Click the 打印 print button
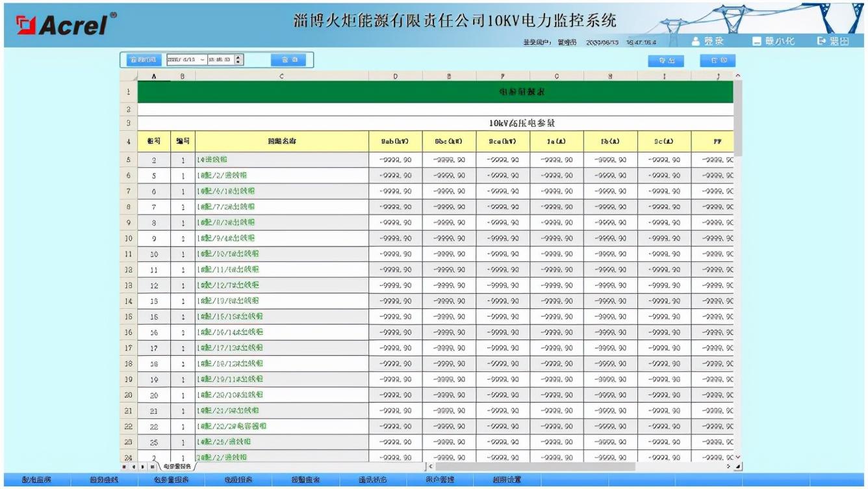 point(718,60)
